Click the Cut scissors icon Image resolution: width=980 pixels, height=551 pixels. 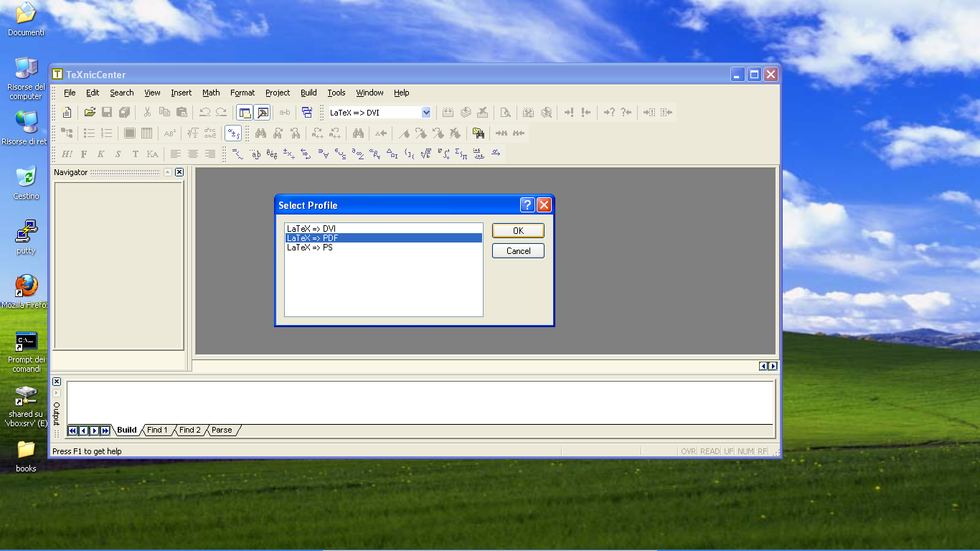click(x=147, y=113)
